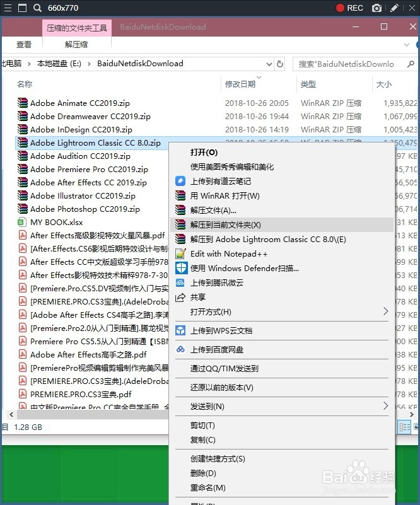Viewport: 420px width, 505px height.
Task: Open the 压缩的文件夹工具 ribbon tab
Action: tap(77, 28)
